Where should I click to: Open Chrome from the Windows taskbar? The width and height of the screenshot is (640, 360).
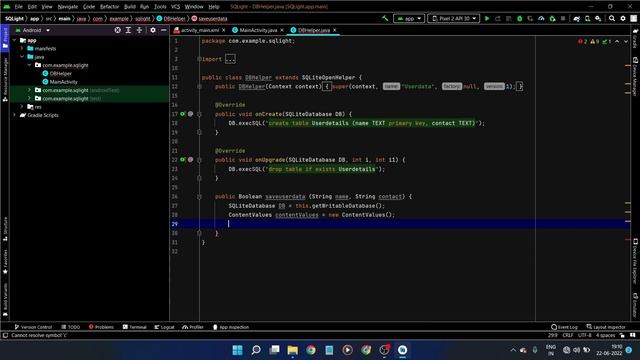click(311, 350)
